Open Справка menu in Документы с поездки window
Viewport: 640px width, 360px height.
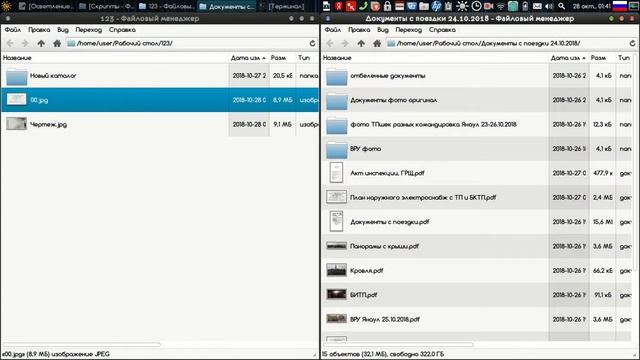click(x=442, y=30)
